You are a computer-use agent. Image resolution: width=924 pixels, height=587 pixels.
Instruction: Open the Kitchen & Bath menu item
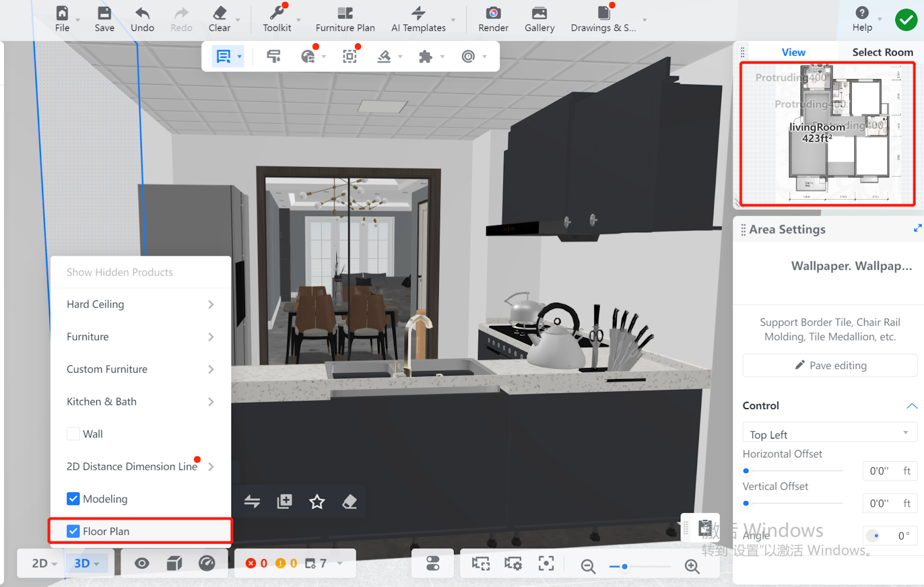140,402
